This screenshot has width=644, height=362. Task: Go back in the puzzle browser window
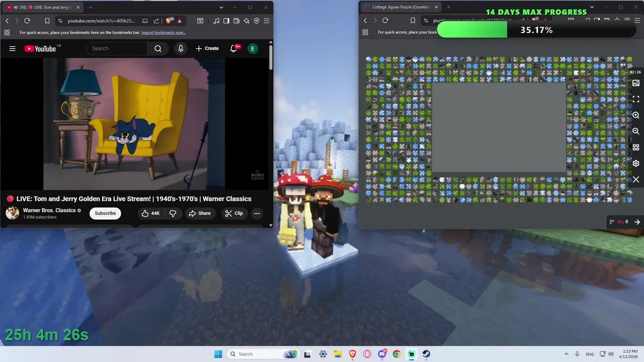tap(365, 21)
